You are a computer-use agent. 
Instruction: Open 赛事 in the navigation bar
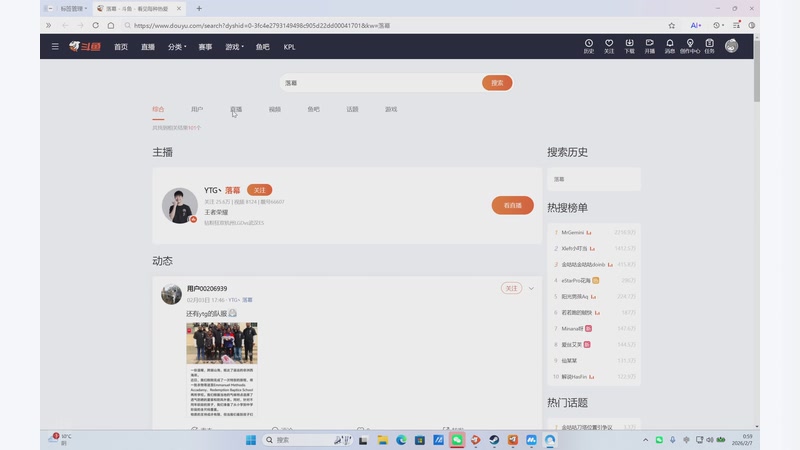[205, 46]
